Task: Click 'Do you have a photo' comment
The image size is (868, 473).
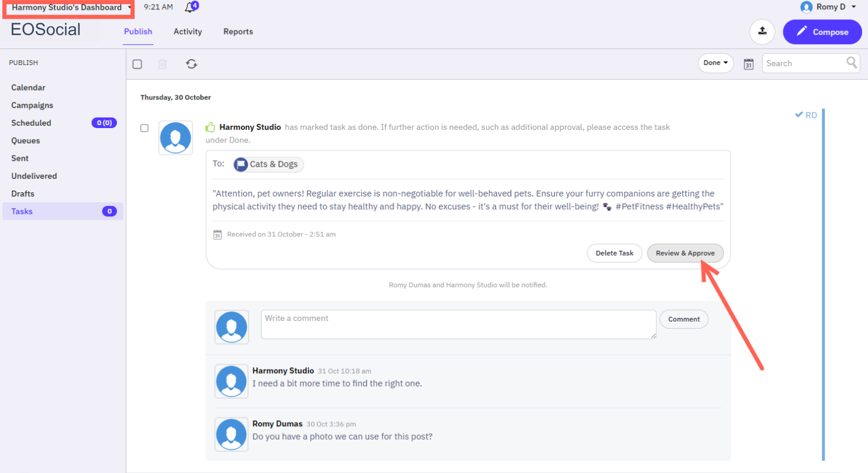Action: [342, 436]
